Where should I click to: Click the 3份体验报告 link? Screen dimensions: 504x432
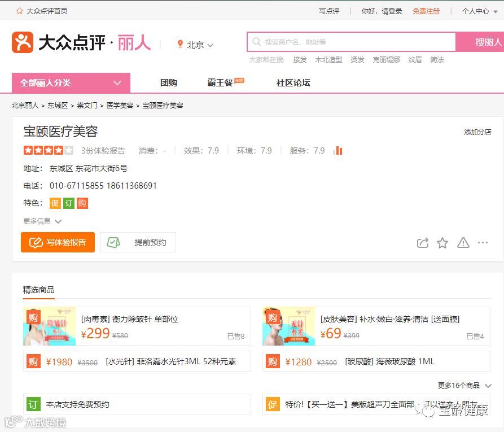103,151
